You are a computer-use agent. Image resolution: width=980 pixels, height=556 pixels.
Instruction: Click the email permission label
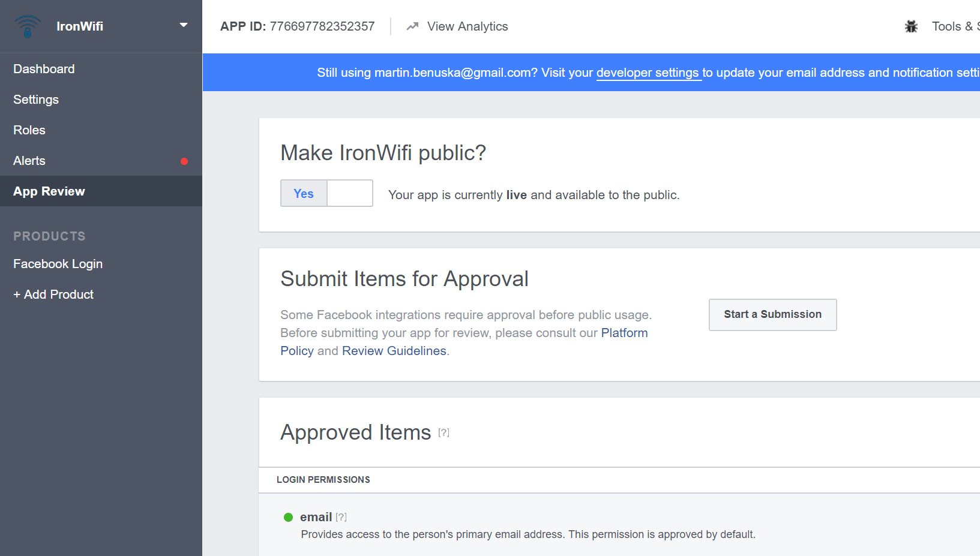(x=316, y=517)
